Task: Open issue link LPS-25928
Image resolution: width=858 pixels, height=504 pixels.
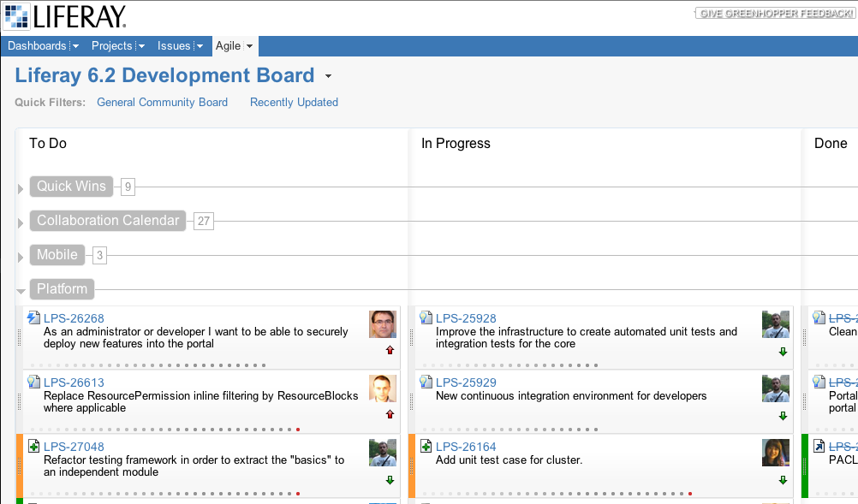Action: pyautogui.click(x=466, y=318)
